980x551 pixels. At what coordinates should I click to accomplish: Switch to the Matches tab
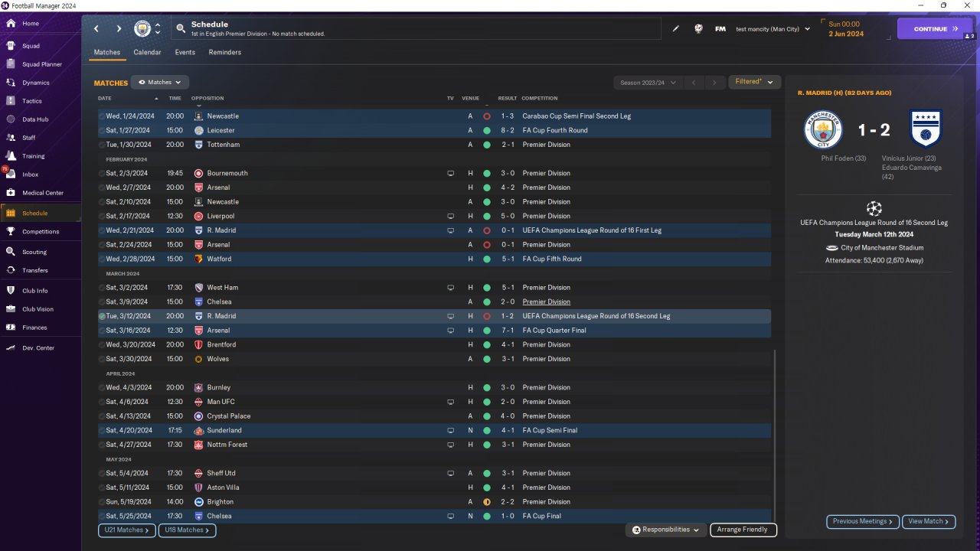pos(107,53)
